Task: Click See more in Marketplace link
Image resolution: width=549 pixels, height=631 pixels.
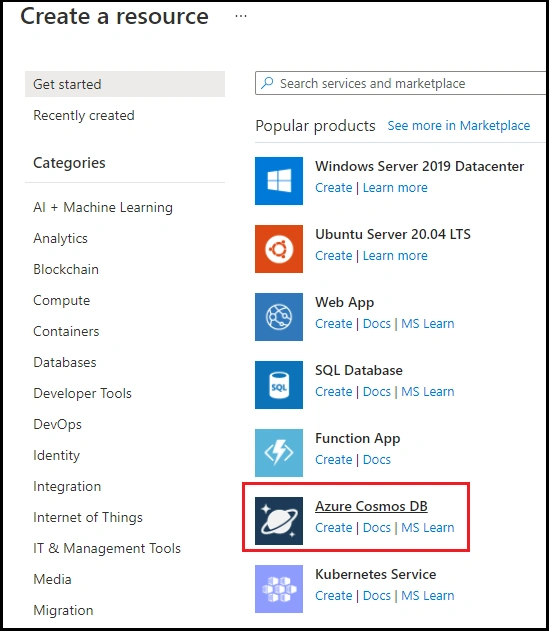Action: [x=458, y=126]
